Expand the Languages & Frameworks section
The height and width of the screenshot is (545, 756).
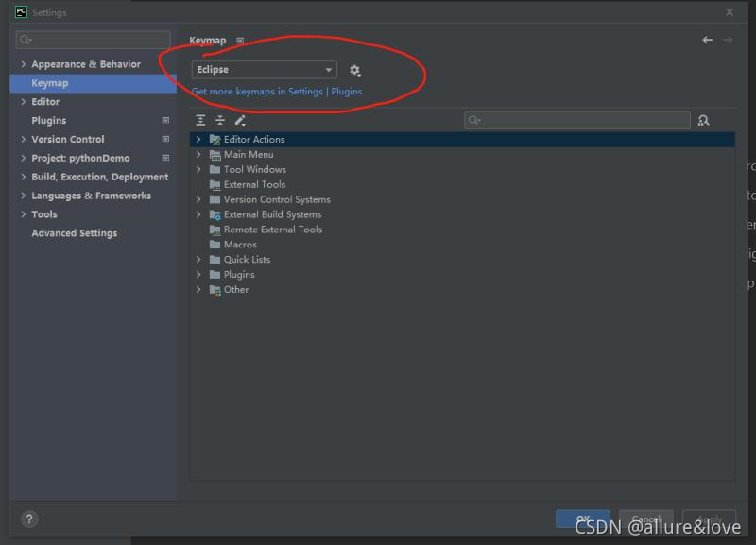(23, 196)
